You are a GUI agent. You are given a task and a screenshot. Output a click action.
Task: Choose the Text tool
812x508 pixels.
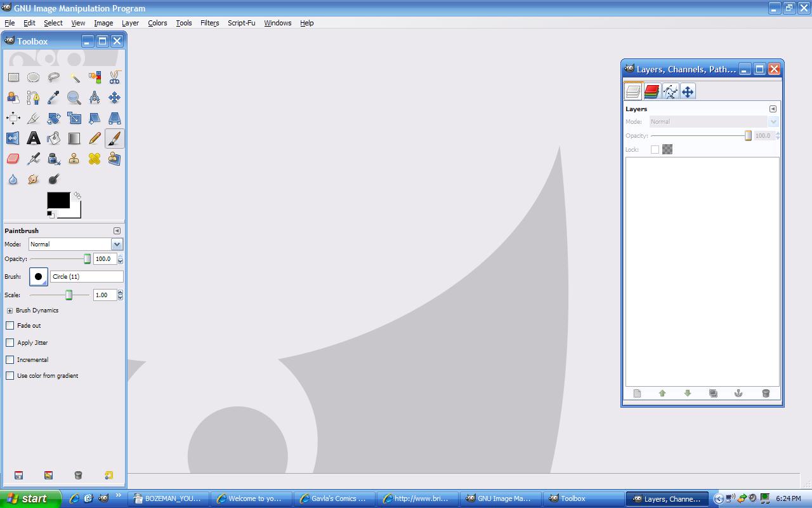(x=34, y=138)
